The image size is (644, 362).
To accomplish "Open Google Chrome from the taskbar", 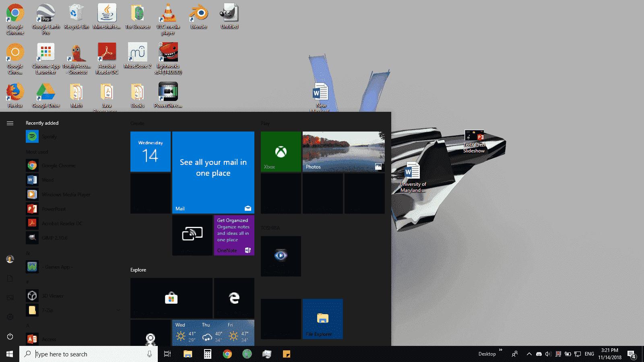I will 227,354.
